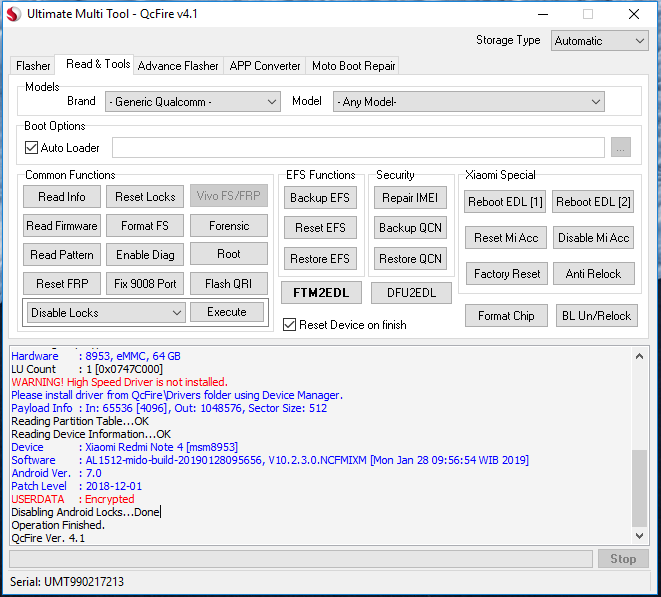
Task: Click the 'Reading Partition Table...OK' log line
Action: (80, 421)
